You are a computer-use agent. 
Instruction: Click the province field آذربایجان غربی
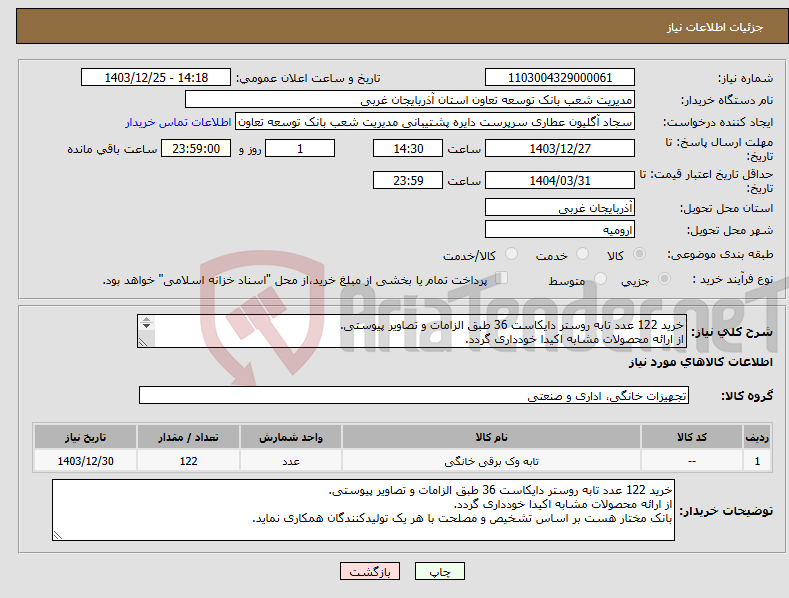pyautogui.click(x=560, y=207)
